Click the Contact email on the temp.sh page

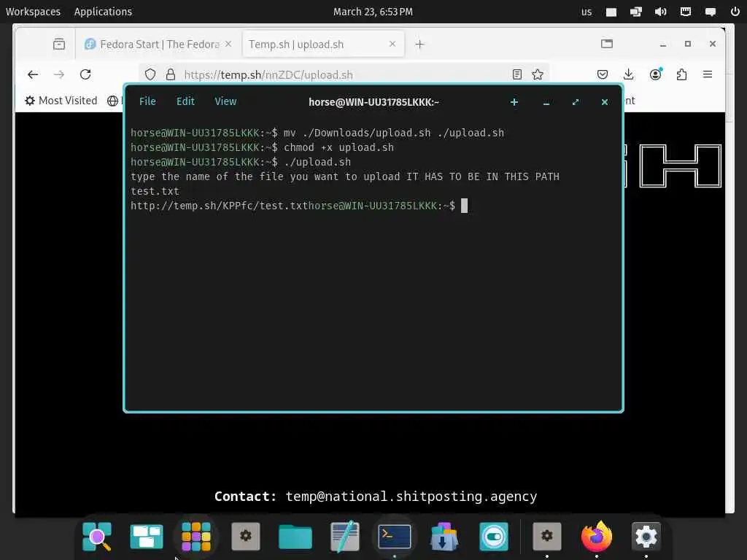[411, 496]
